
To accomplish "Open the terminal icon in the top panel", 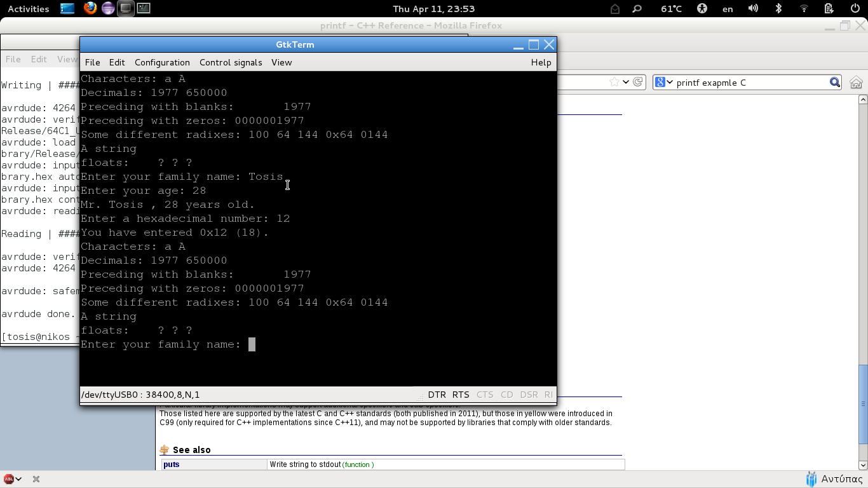I will click(x=144, y=9).
